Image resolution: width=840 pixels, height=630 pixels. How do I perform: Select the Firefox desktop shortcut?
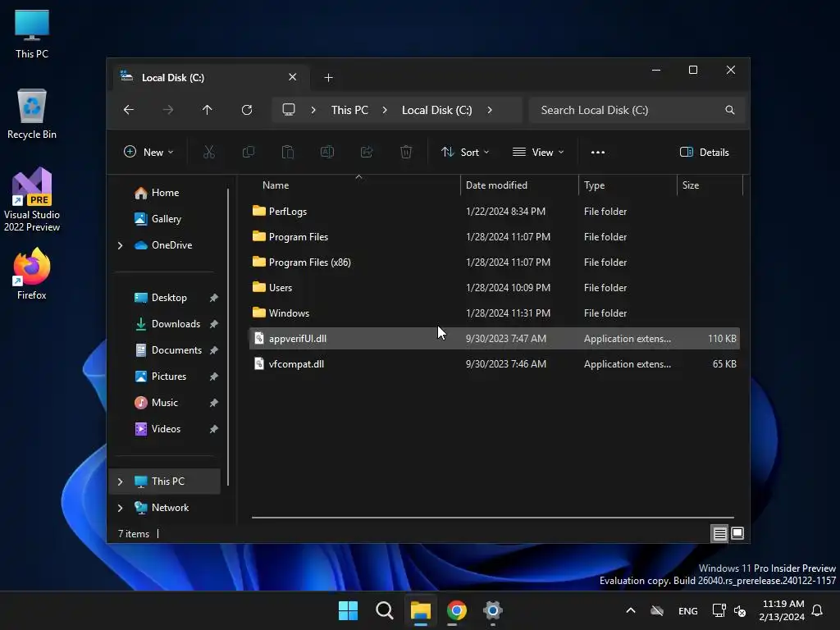(32, 274)
